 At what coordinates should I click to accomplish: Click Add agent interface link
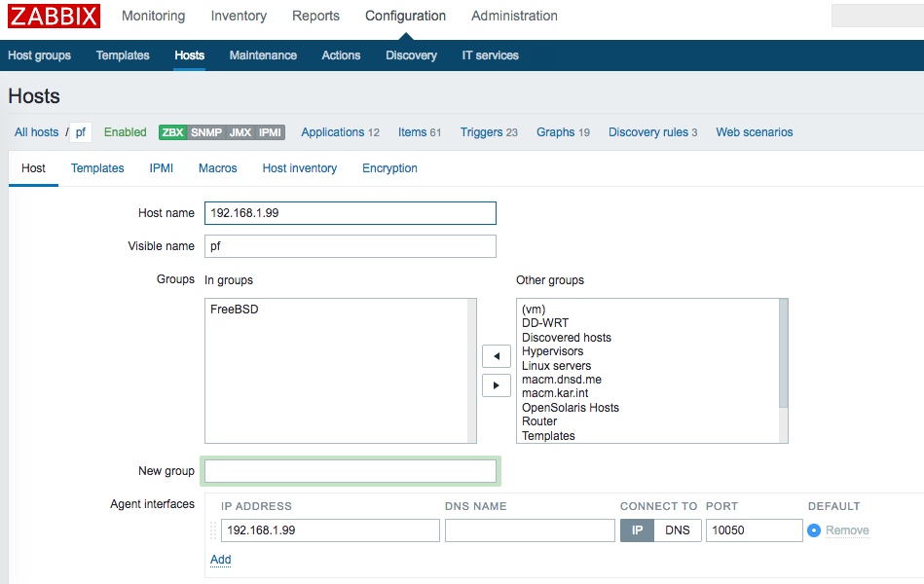tap(220, 560)
